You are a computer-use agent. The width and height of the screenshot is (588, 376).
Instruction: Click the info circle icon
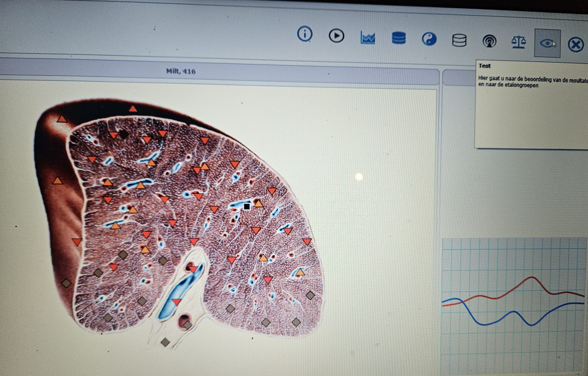click(305, 34)
